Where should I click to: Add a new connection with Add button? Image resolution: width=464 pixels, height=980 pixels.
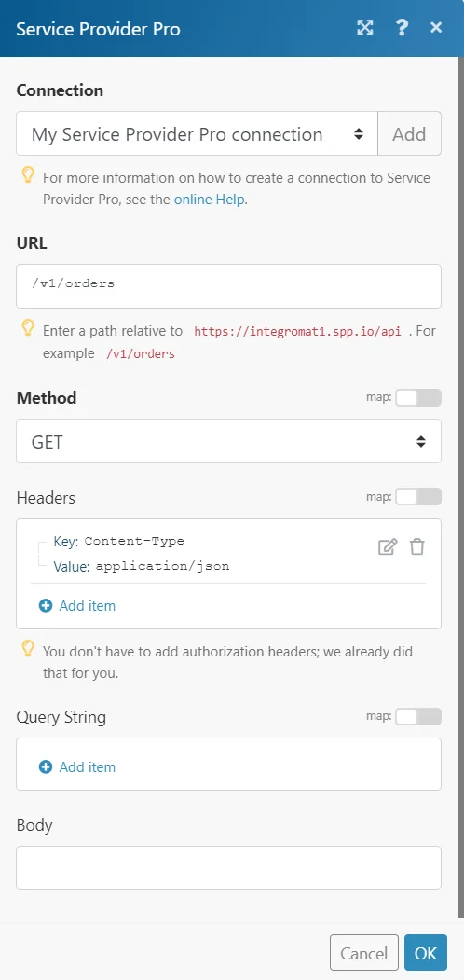[410, 133]
